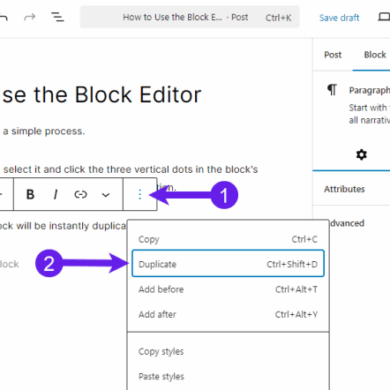Image resolution: width=390 pixels, height=390 pixels.
Task: Open block options three-dots menu
Action: [140, 194]
